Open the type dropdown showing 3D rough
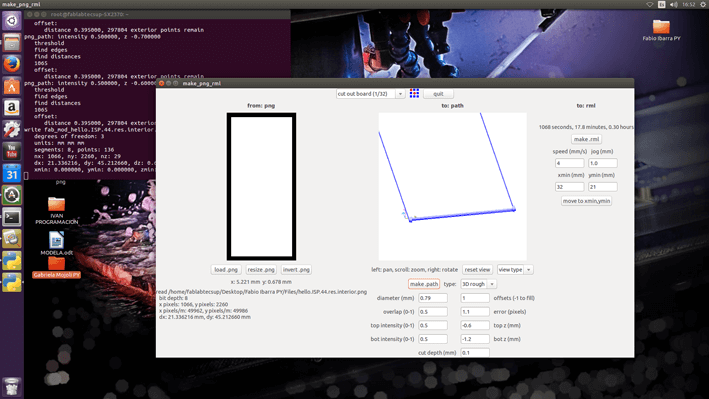Screen dimensions: 709x399 click(x=478, y=284)
